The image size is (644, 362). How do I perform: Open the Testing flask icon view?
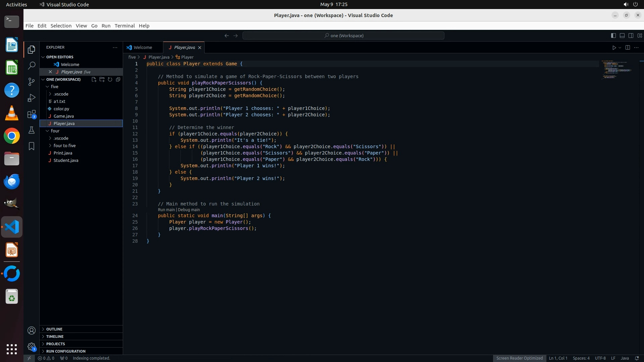click(x=32, y=130)
